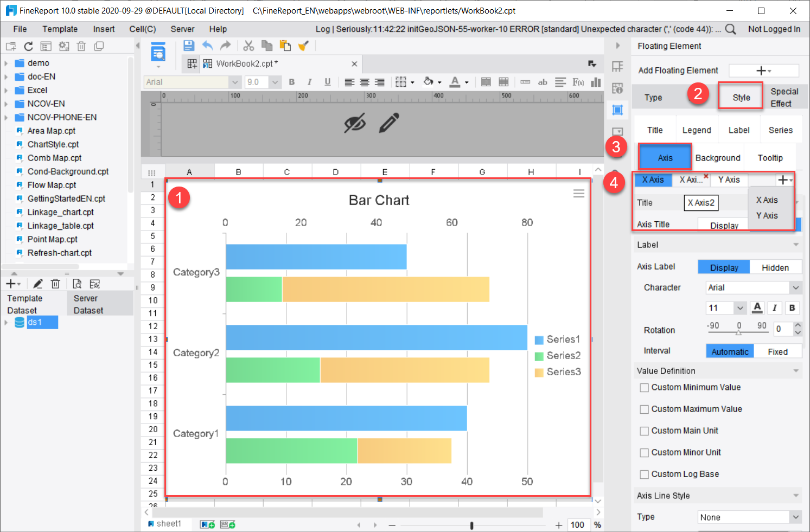Image resolution: width=810 pixels, height=532 pixels.
Task: Check the Custom Log Base option
Action: pos(644,474)
